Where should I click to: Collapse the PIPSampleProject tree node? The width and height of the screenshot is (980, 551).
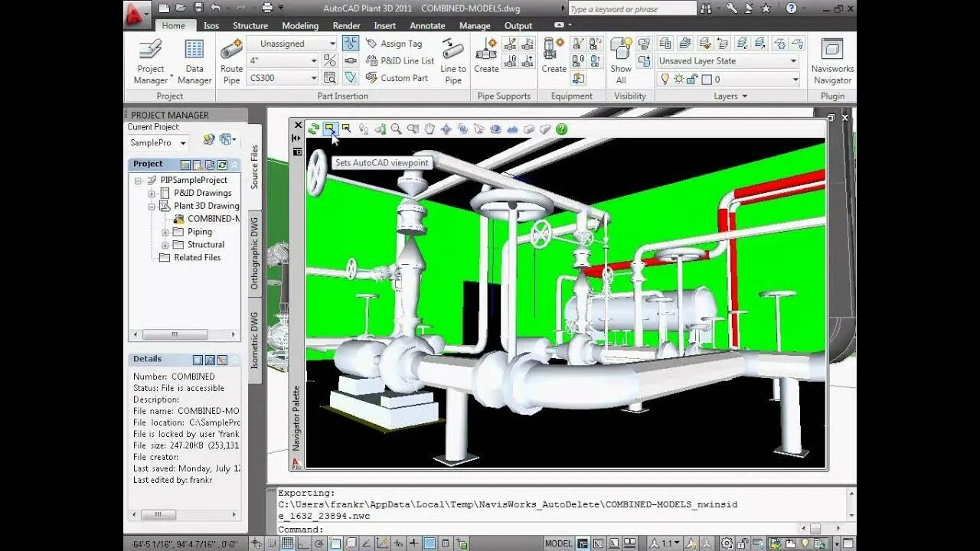(138, 181)
